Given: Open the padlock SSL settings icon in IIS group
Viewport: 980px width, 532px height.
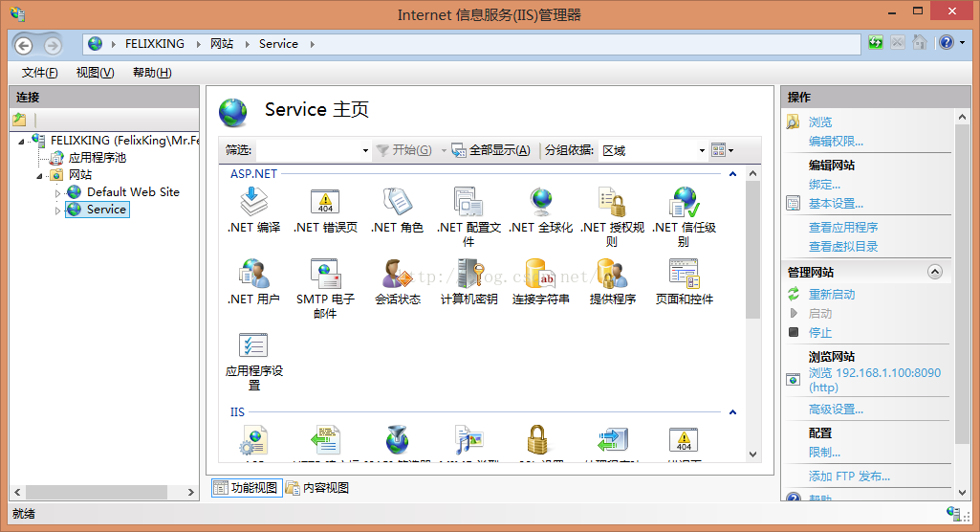Looking at the screenshot, I should coord(537,440).
